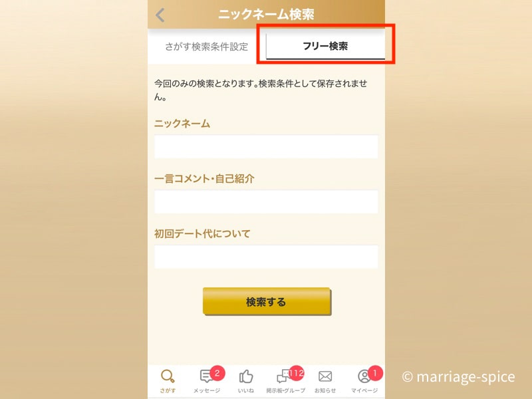The image size is (532, 399).
Task: Click the 初回デート代について label
Action: (202, 234)
